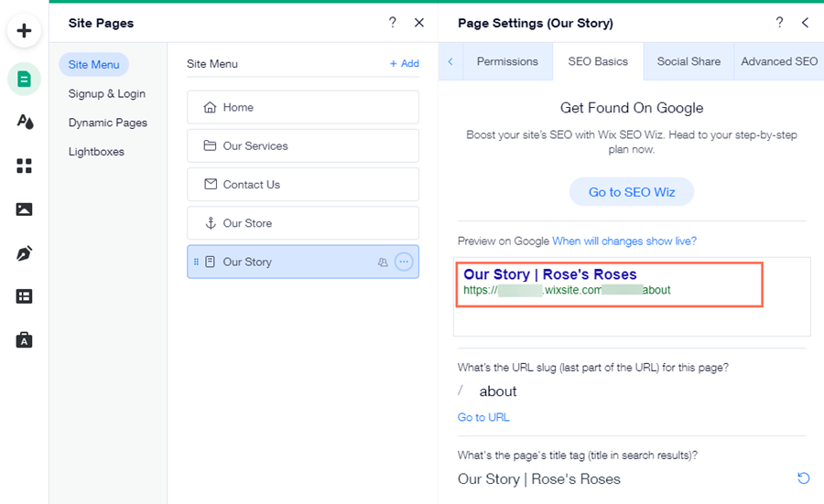The height and width of the screenshot is (504, 824).
Task: Click the Contact Us envelope icon
Action: (211, 184)
